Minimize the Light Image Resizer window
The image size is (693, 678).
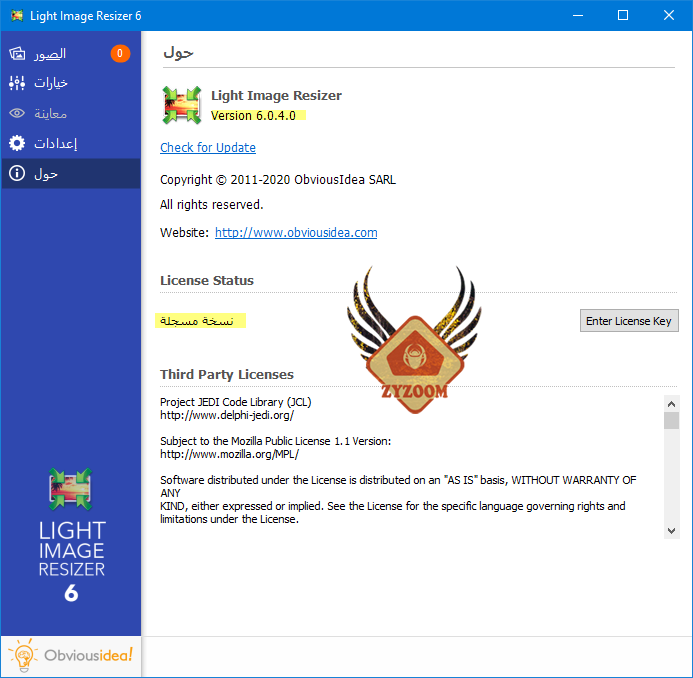[578, 15]
